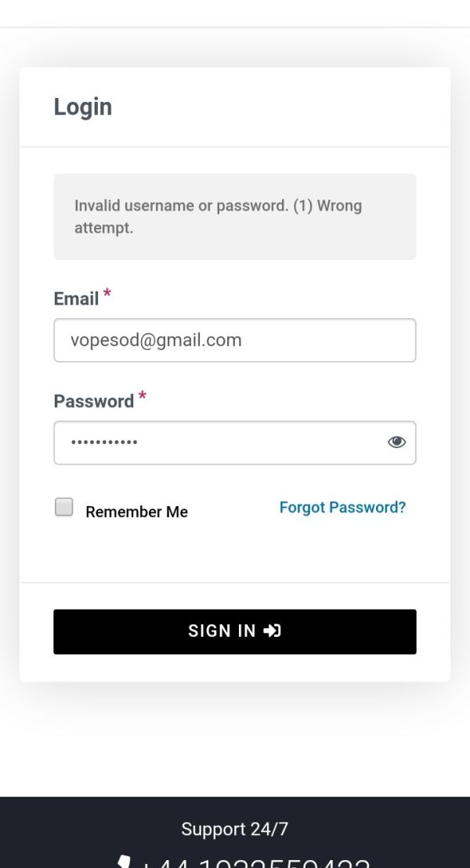Click the dark support footer bar

(235, 833)
